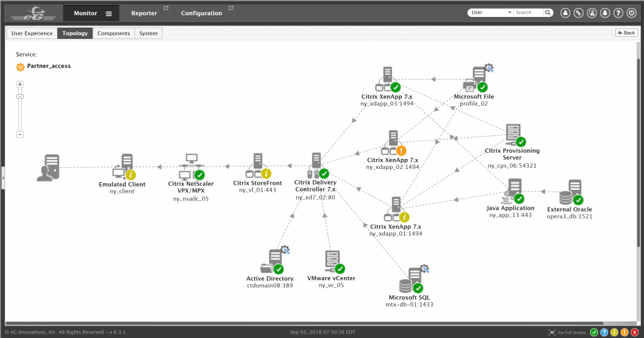Open the Reporter menu
The height and width of the screenshot is (338, 644).
pos(144,13)
